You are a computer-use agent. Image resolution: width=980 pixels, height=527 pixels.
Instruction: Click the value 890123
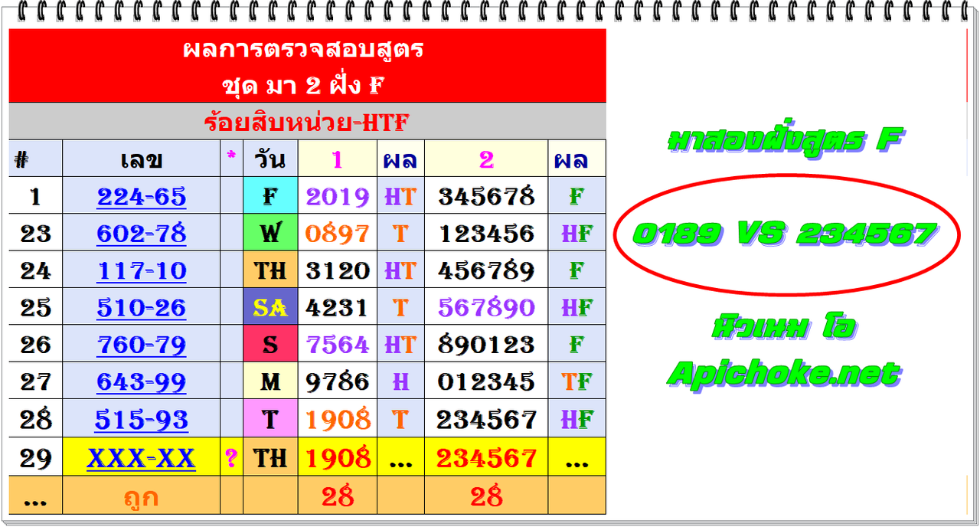click(486, 345)
